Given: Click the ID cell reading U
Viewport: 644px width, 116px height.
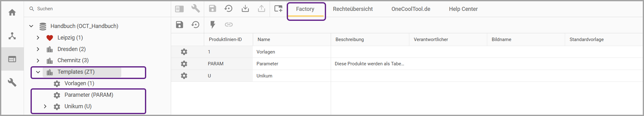Looking at the screenshot, I should (228, 76).
